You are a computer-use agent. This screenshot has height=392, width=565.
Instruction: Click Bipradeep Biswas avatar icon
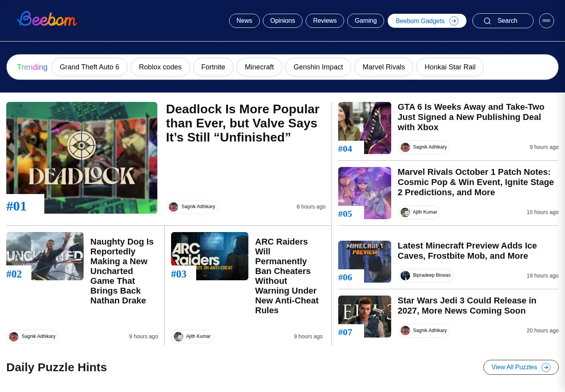(405, 276)
